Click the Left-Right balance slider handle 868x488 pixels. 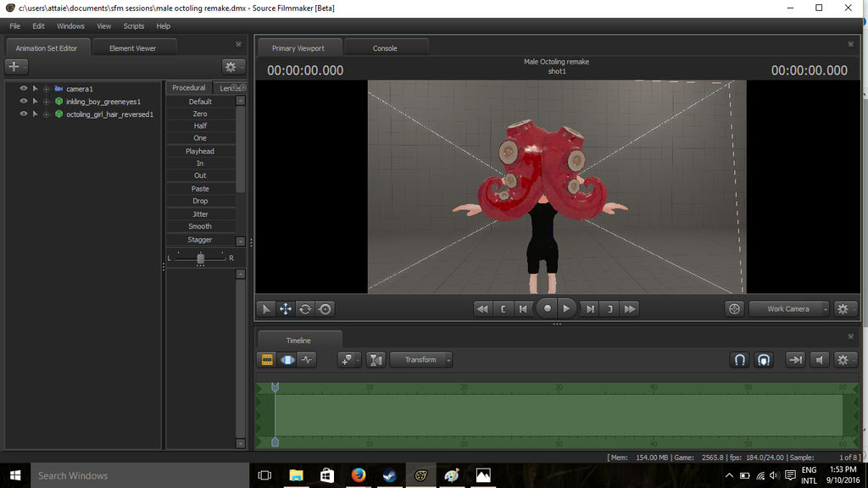200,258
